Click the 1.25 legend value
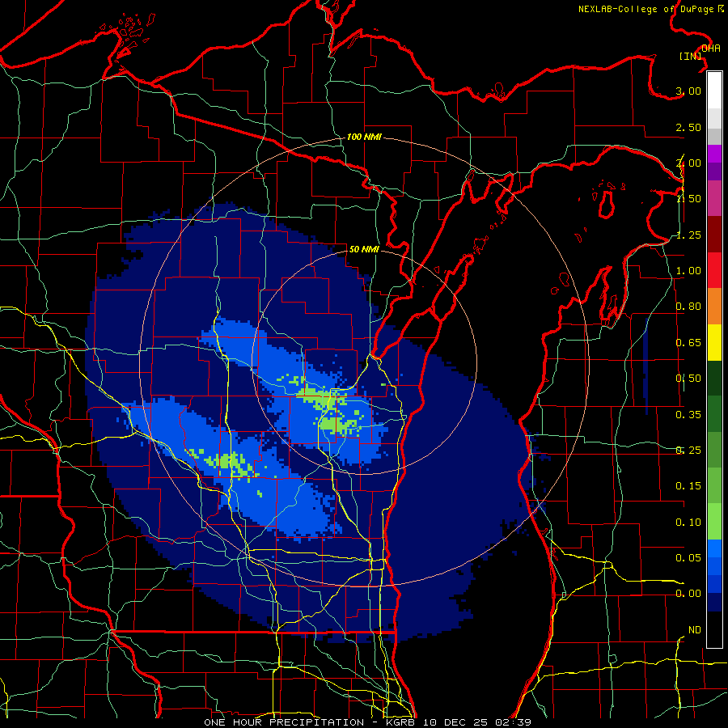 (688, 235)
